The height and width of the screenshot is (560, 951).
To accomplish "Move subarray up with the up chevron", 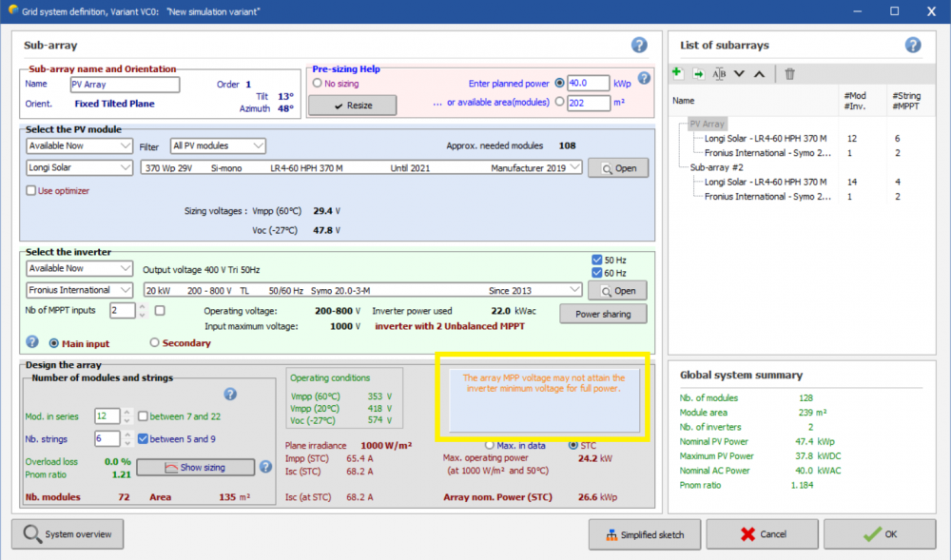I will coord(759,73).
